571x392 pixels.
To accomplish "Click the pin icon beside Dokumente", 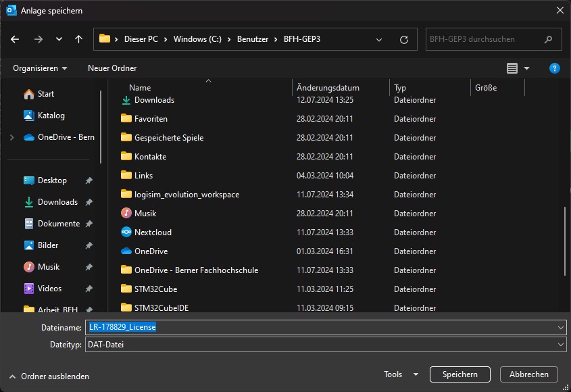I will point(89,224).
